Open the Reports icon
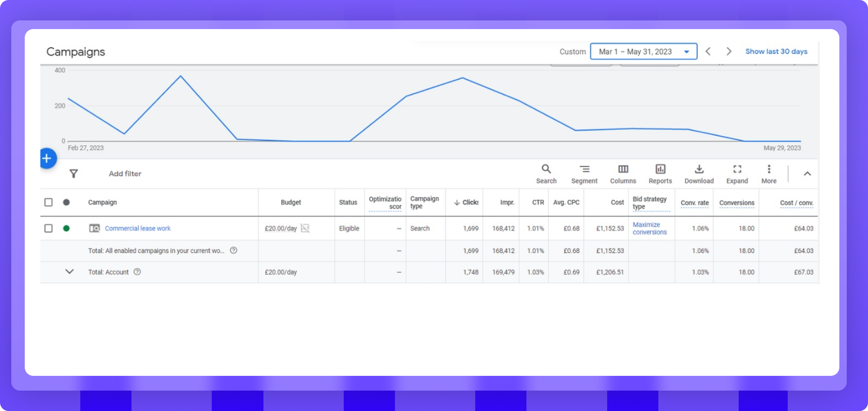This screenshot has width=868, height=411. (660, 174)
